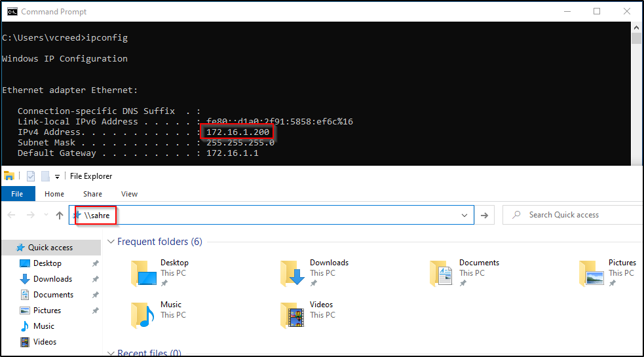The image size is (644, 357).
Task: Open the Recent locations dropdown arrow
Action: click(x=46, y=214)
